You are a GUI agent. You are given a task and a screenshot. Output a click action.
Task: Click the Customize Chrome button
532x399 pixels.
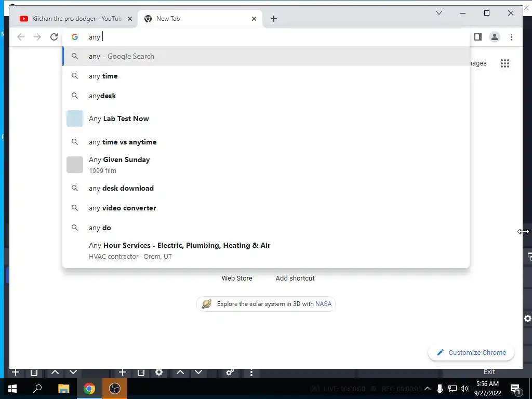tap(471, 353)
